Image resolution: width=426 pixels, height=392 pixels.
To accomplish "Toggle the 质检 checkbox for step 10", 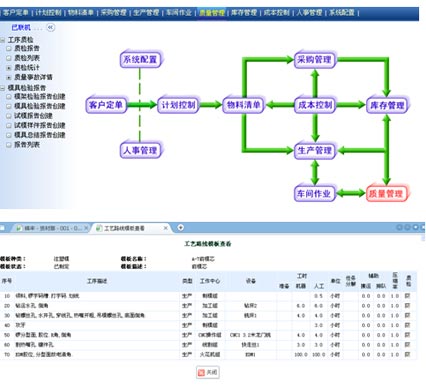I will coord(407,296).
